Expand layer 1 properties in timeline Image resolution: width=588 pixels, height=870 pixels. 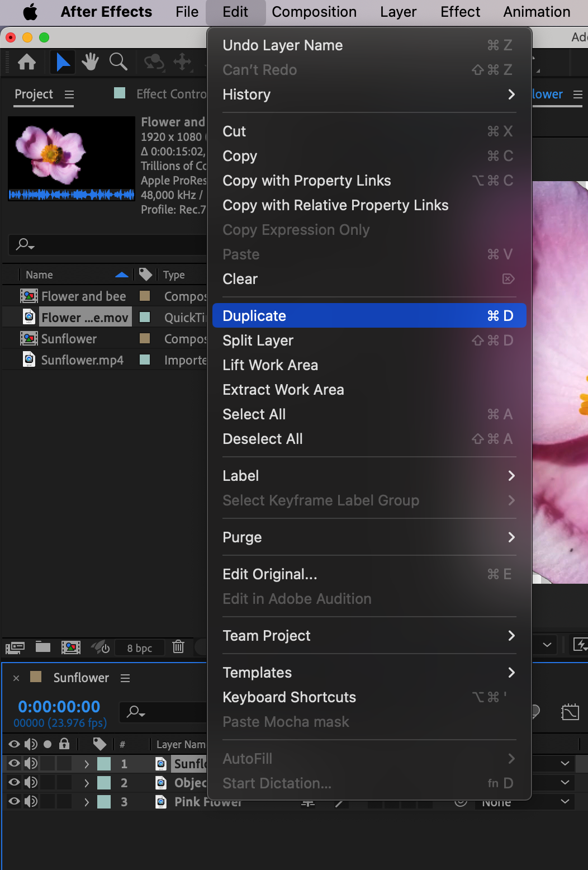(87, 764)
